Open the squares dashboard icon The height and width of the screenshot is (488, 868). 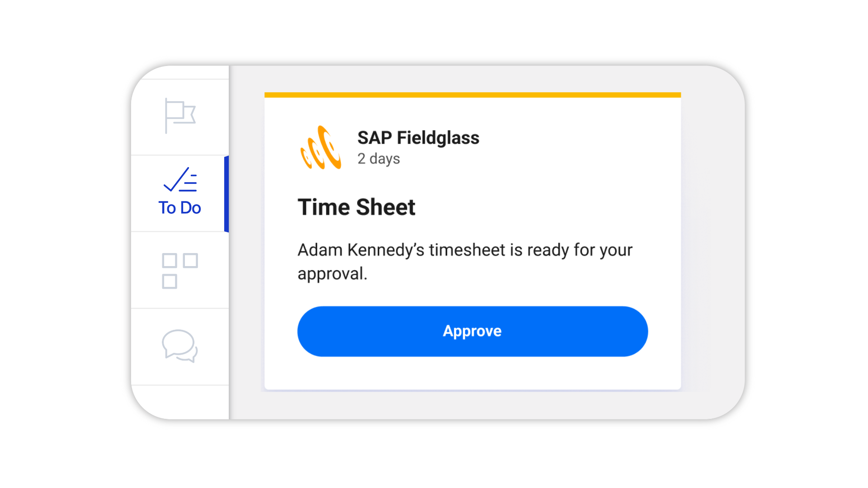click(180, 270)
